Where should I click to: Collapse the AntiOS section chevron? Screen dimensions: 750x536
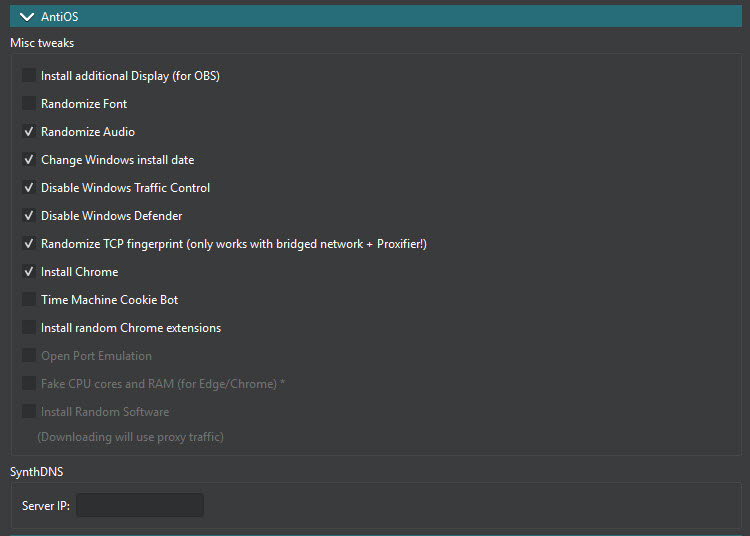(26, 16)
